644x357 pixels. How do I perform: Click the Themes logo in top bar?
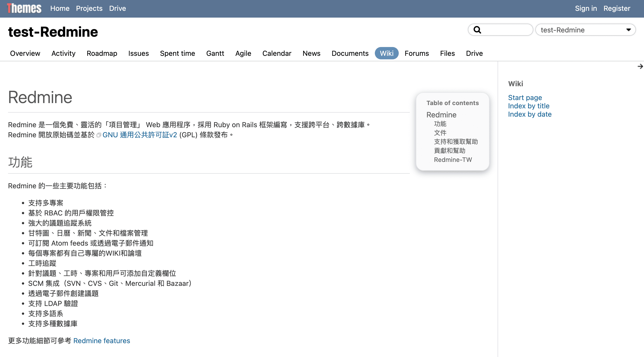pos(24,9)
